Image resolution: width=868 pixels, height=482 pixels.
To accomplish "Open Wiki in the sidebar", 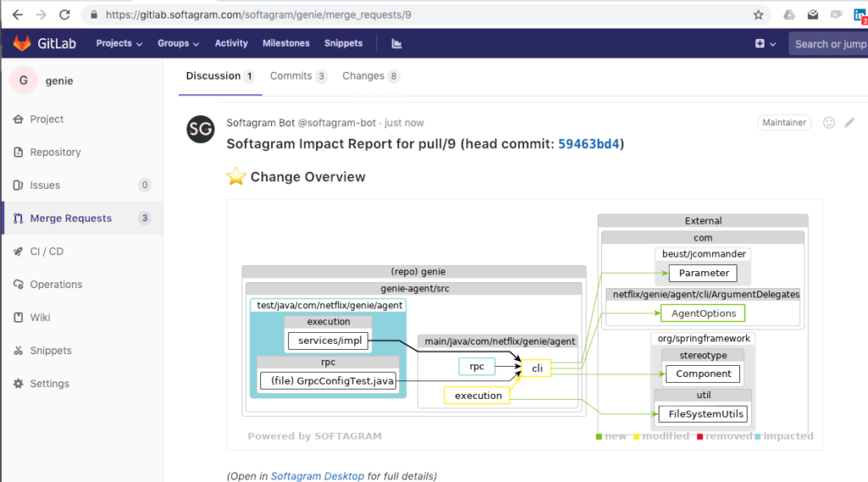I will tap(83, 318).
